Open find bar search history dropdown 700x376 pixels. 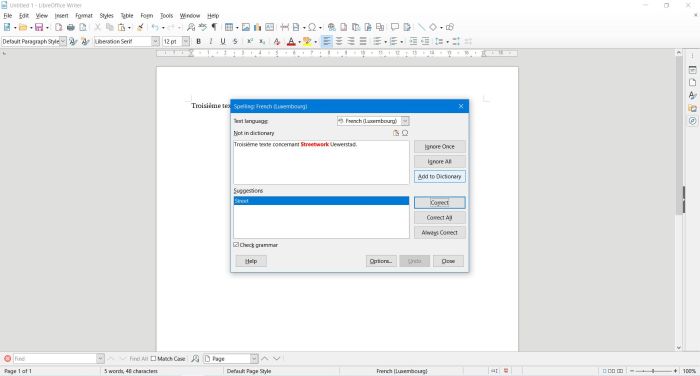click(x=100, y=359)
